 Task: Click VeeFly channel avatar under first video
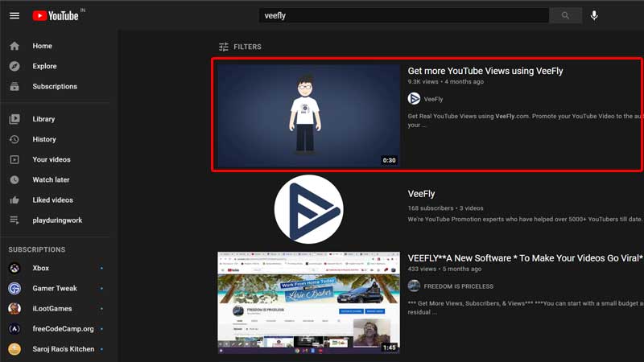click(x=414, y=99)
